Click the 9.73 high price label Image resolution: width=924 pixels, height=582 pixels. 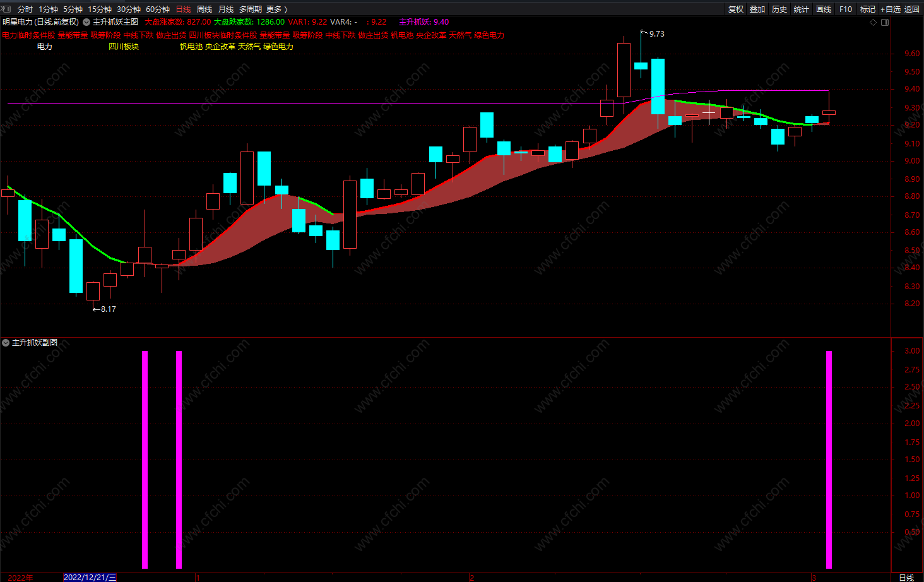(x=656, y=34)
